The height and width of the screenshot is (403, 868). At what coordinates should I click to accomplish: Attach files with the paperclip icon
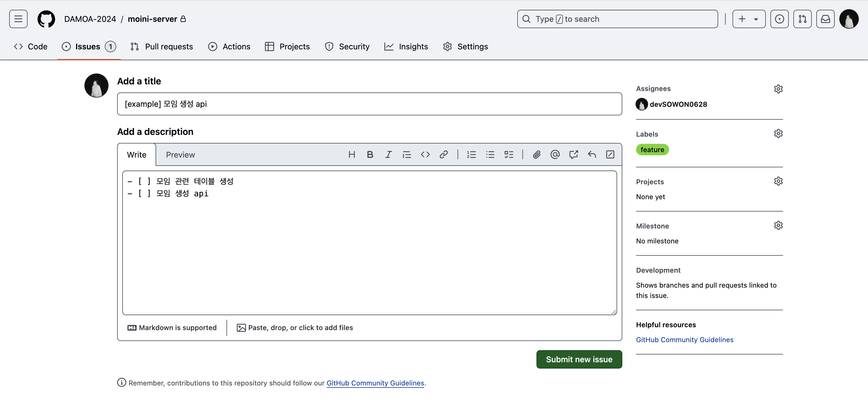[x=536, y=154]
